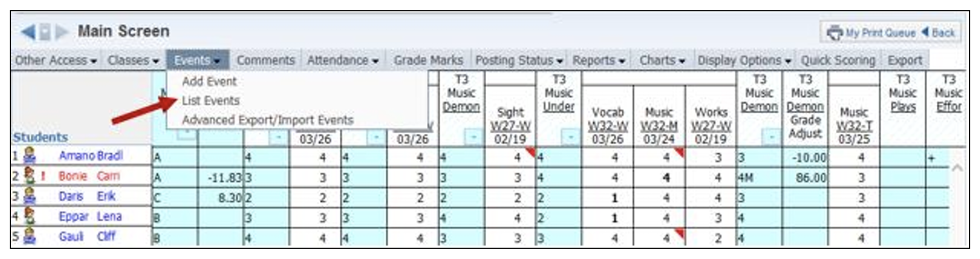The height and width of the screenshot is (259, 980).
Task: Collapse the first T3 Music Demon column
Action: [473, 138]
